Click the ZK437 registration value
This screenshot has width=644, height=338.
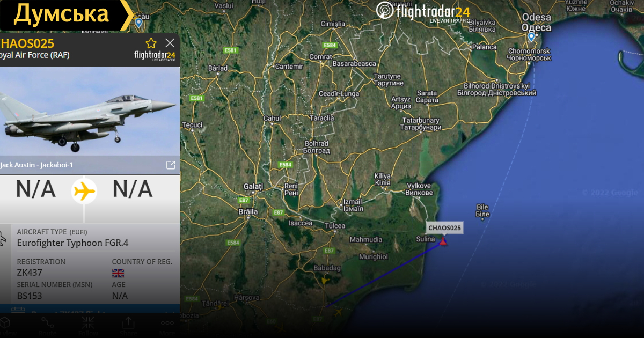pyautogui.click(x=30, y=273)
